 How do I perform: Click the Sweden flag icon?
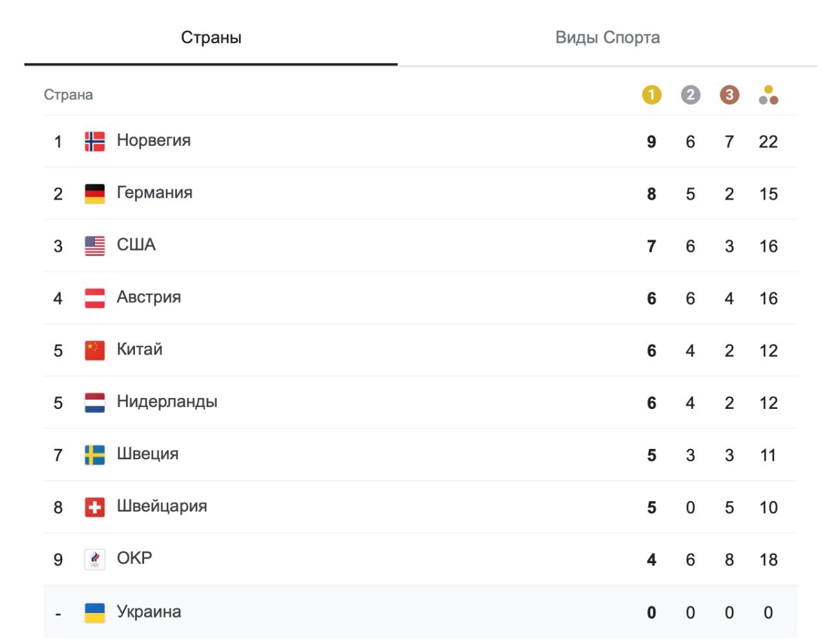[95, 455]
